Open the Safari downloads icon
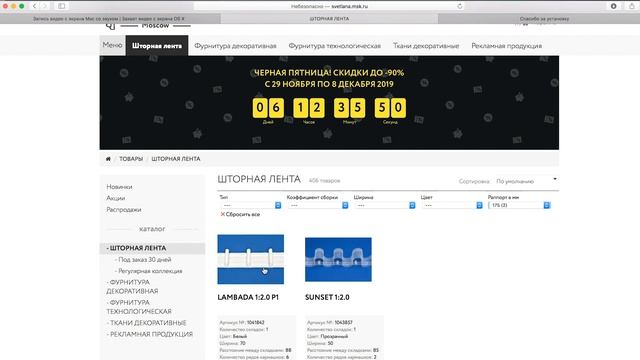 coord(613,6)
